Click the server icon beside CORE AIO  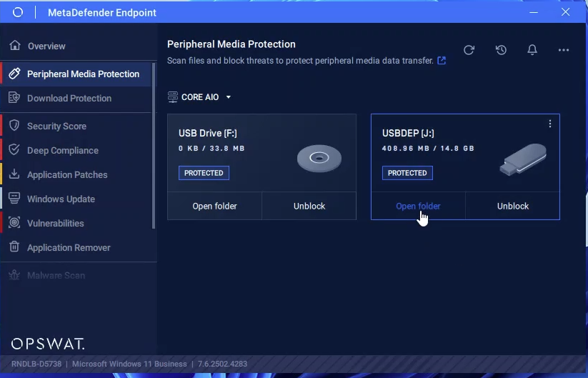[x=172, y=97]
